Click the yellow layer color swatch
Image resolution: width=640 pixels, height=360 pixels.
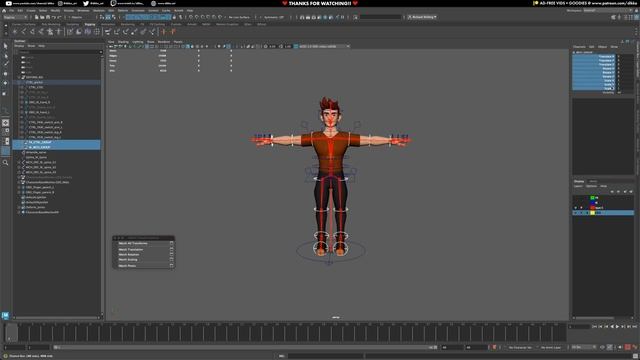click(593, 213)
